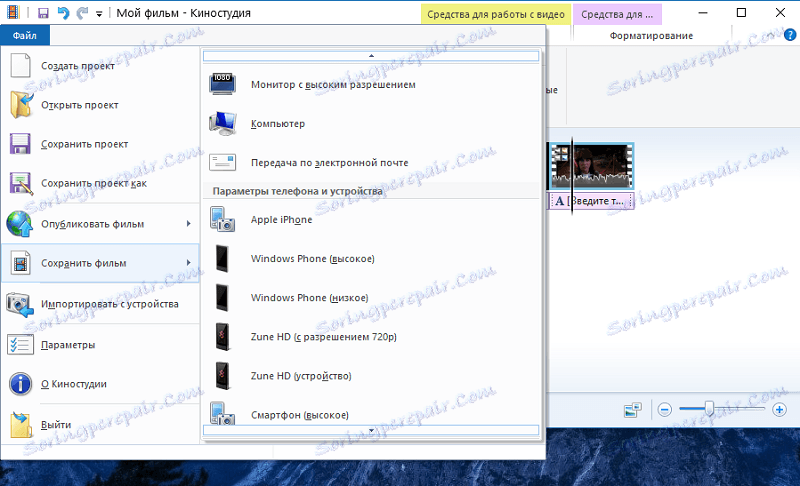Click the folder icon for Открыть проект
800x486 pixels.
[x=21, y=105]
